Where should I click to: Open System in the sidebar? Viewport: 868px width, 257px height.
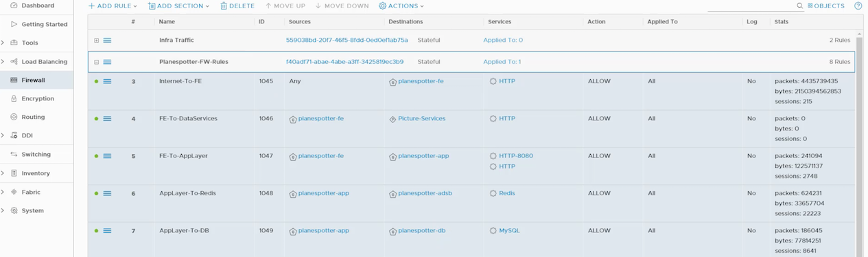(x=32, y=210)
